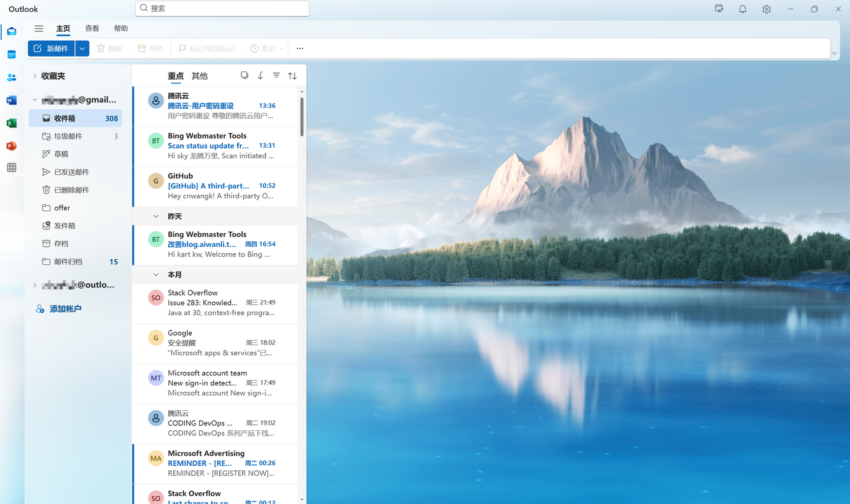
Task: Open the Issue 283 Stack Overflow email
Action: [x=215, y=303]
